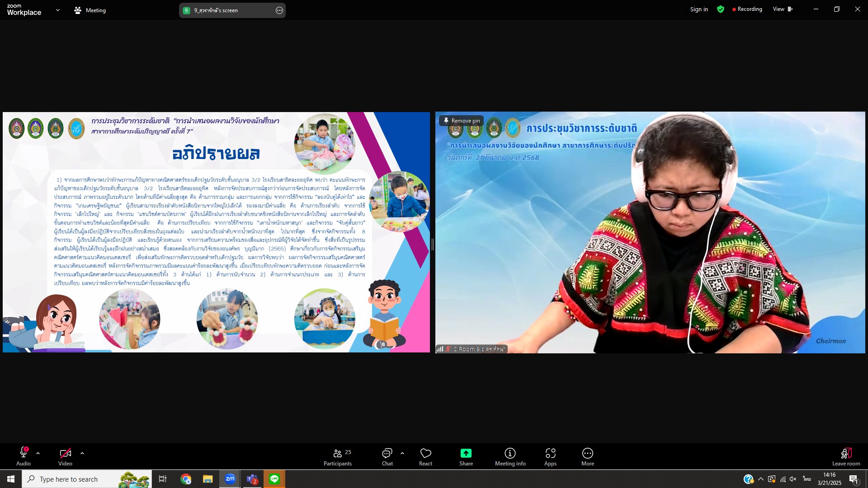Viewport: 868px width, 488px height.
Task: Expand chat options arrow
Action: (x=402, y=453)
